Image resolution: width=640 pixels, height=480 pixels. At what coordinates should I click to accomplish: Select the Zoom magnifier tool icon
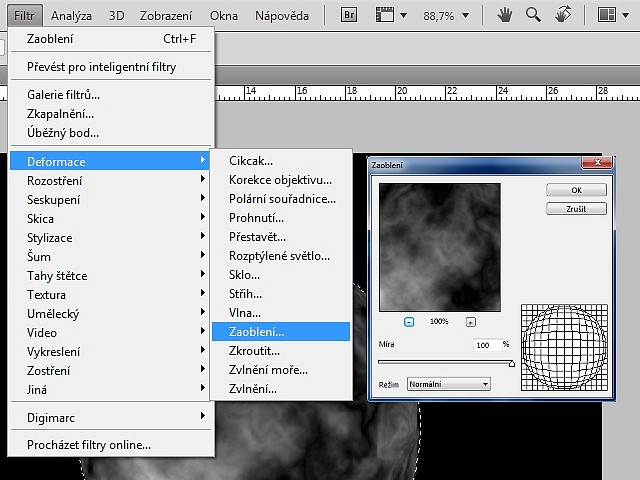tap(533, 16)
